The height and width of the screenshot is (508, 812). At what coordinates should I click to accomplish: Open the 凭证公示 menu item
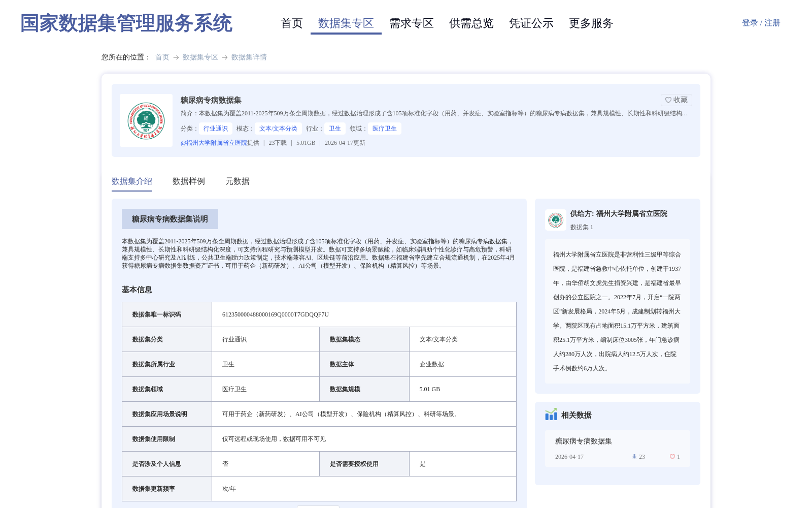coord(531,23)
